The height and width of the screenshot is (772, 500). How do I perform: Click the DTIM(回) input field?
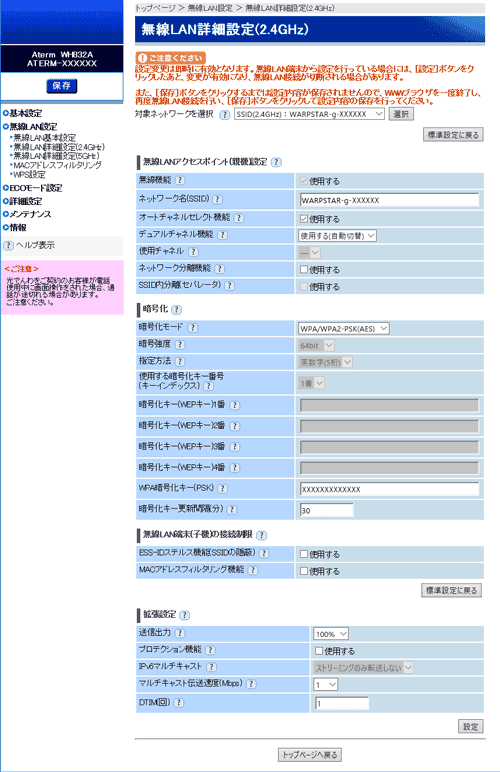pyautogui.click(x=342, y=704)
